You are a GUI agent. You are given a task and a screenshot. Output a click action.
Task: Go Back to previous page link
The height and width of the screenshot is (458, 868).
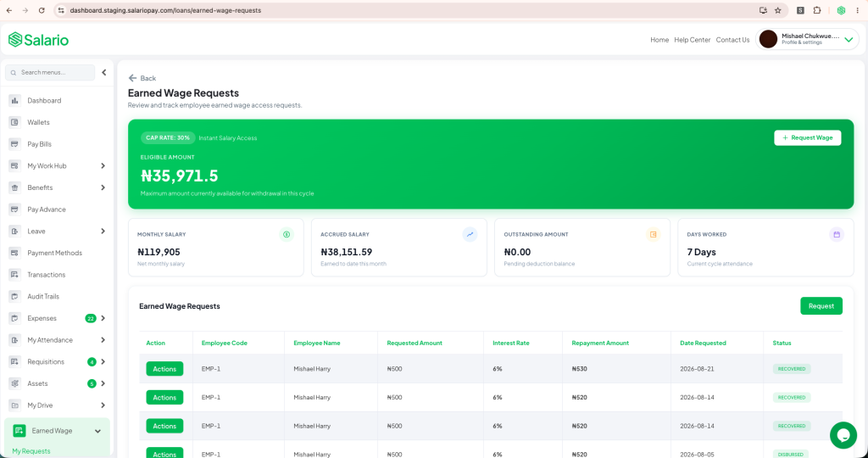click(142, 78)
